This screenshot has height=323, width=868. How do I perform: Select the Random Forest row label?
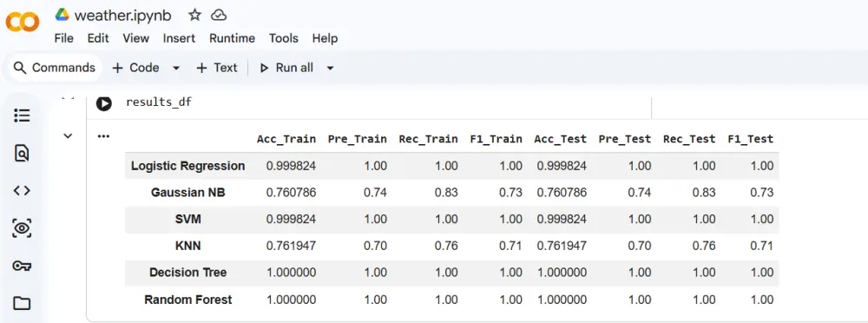coord(187,300)
